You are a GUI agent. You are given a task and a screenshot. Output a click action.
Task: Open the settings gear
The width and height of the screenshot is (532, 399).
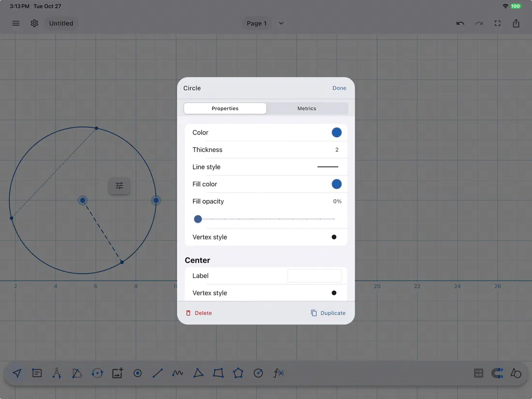click(34, 23)
